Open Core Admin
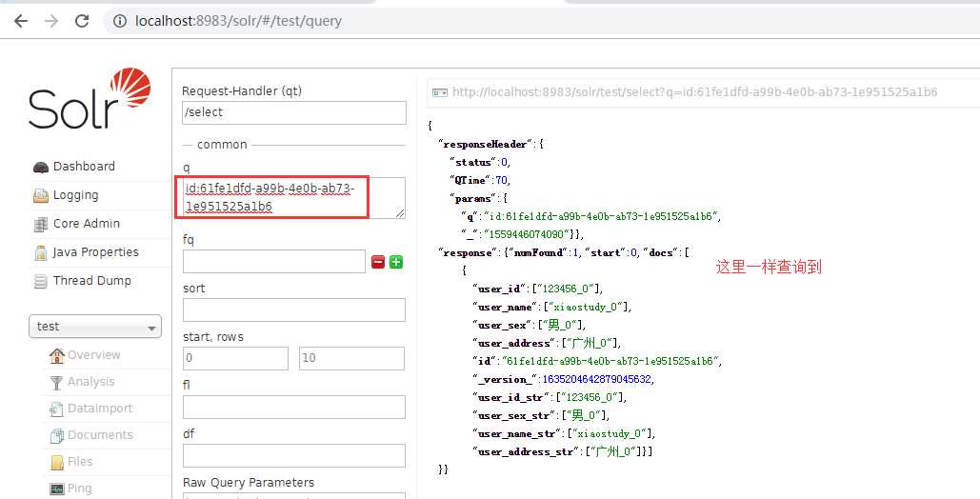Viewport: 980px width, 499px height. click(87, 223)
